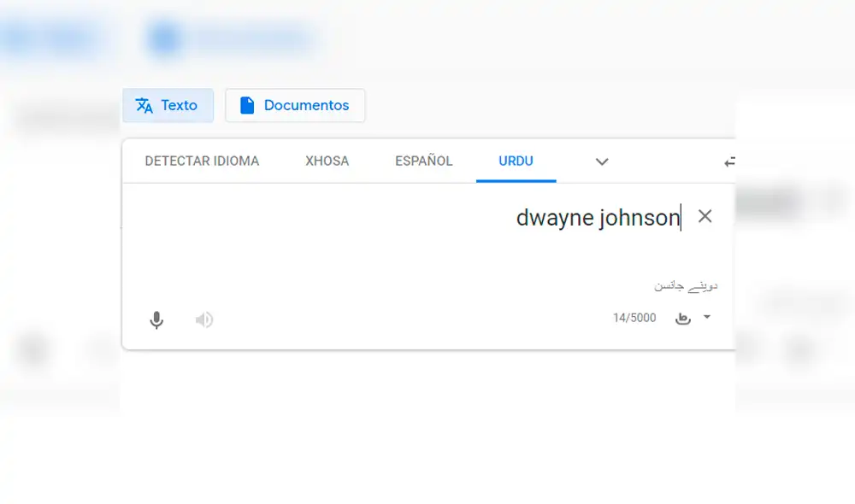Select the Español language tab
The image size is (855, 504).
point(422,161)
